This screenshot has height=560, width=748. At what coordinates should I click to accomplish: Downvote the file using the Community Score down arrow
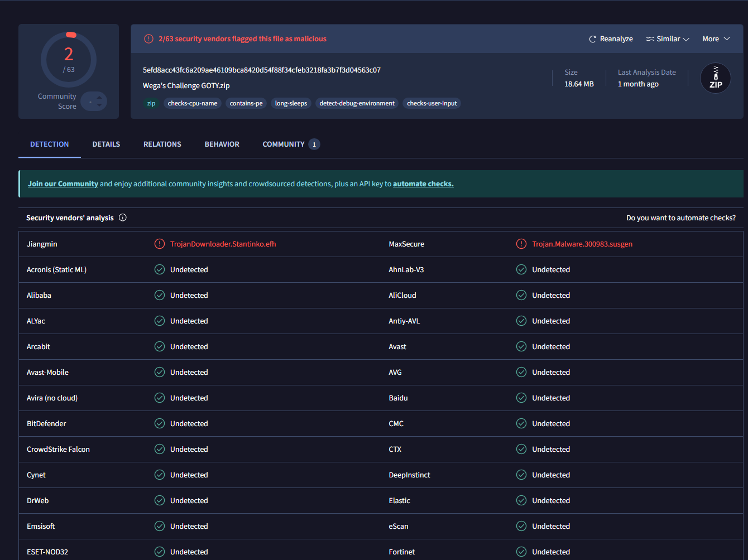99,105
